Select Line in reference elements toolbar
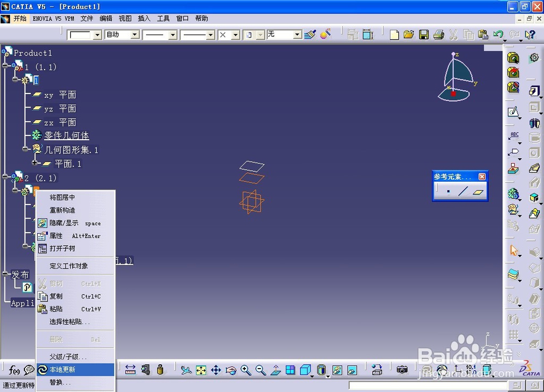Viewport: 544px width, 392px height. pos(463,191)
